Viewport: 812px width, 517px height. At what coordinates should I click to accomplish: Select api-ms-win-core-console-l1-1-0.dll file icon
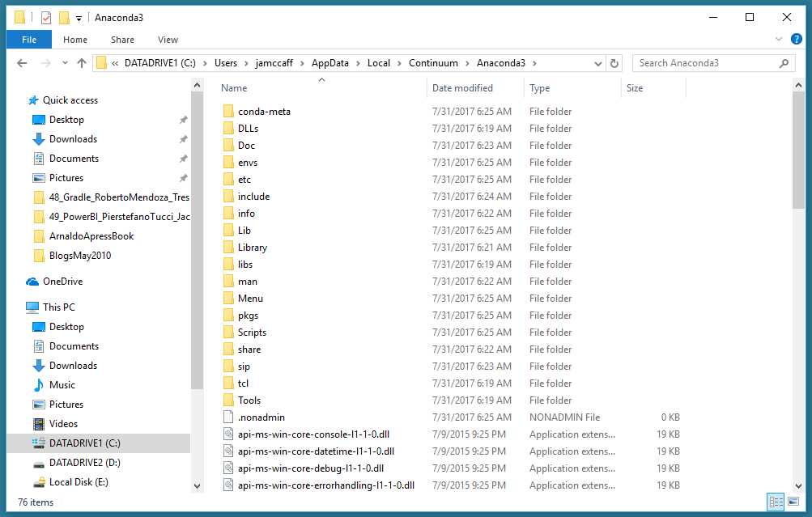click(x=228, y=434)
